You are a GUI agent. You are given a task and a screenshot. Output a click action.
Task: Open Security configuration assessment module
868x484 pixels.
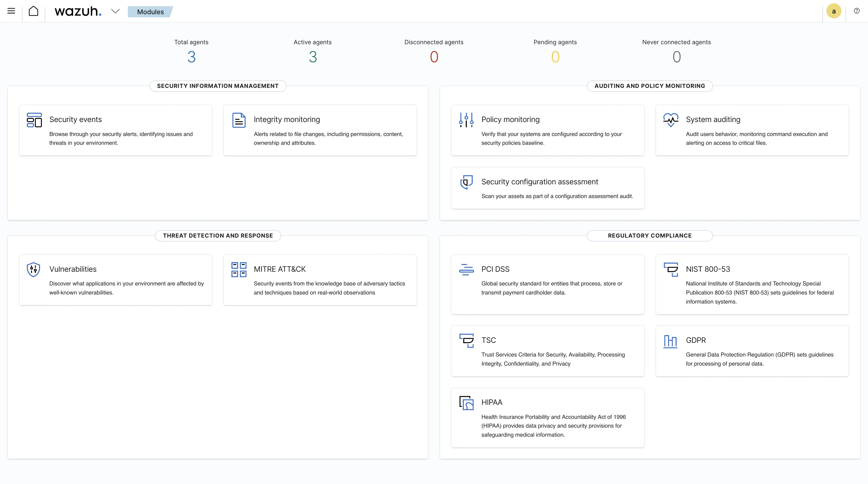pyautogui.click(x=539, y=182)
